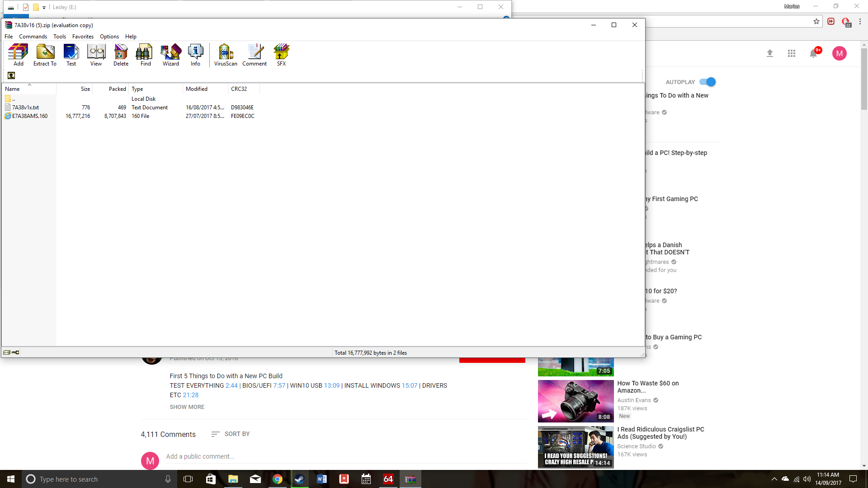Click the 2:44 timestamp link
The height and width of the screenshot is (488, 868).
232,385
